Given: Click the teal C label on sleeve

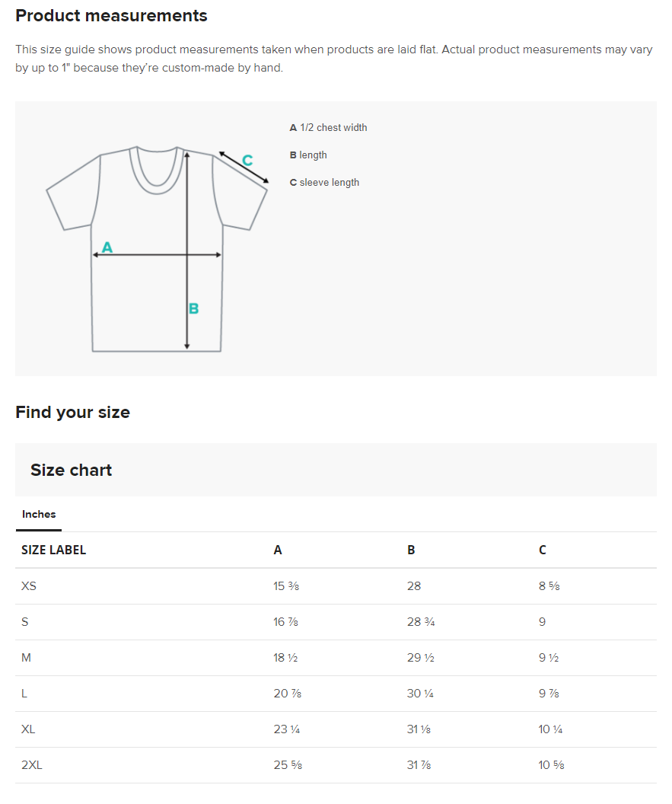Looking at the screenshot, I should [247, 161].
